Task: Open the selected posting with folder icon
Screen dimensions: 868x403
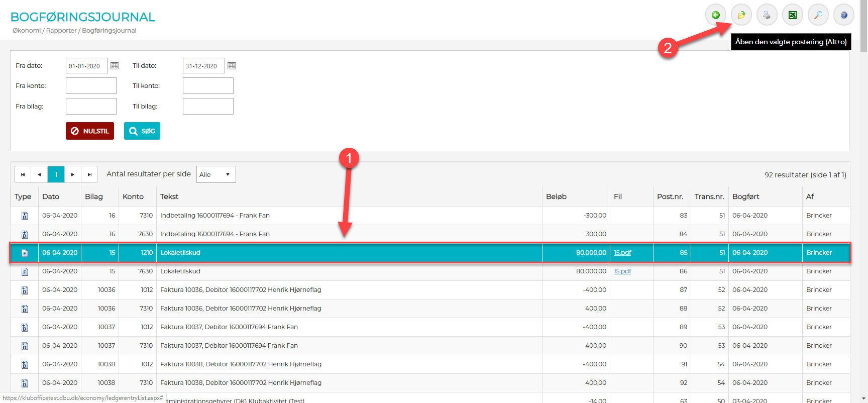Action: point(741,15)
